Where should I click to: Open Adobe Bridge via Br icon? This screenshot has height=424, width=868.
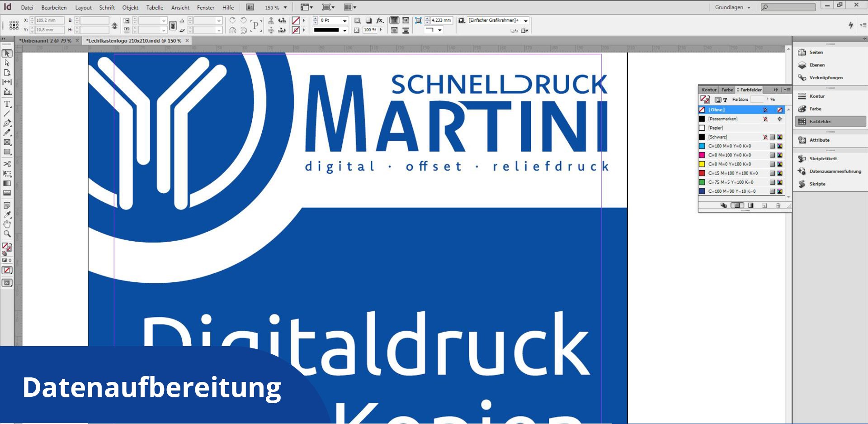250,7
